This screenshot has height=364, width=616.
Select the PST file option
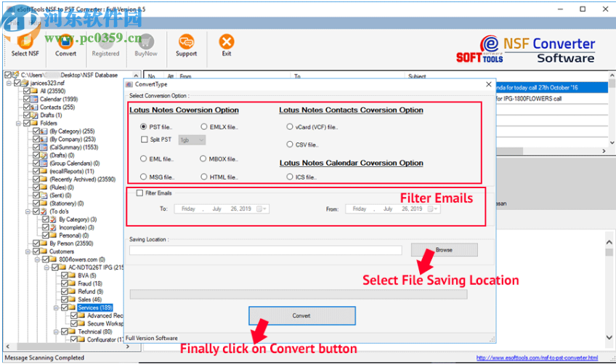click(143, 126)
